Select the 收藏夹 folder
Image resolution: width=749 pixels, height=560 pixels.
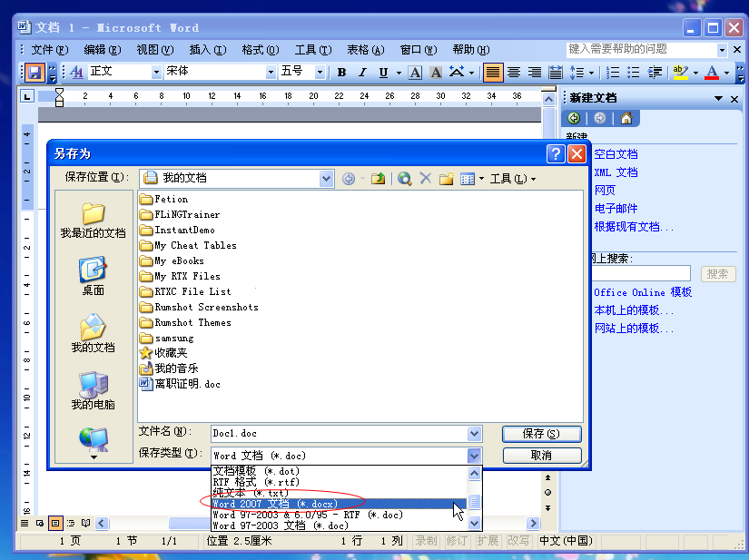163,353
